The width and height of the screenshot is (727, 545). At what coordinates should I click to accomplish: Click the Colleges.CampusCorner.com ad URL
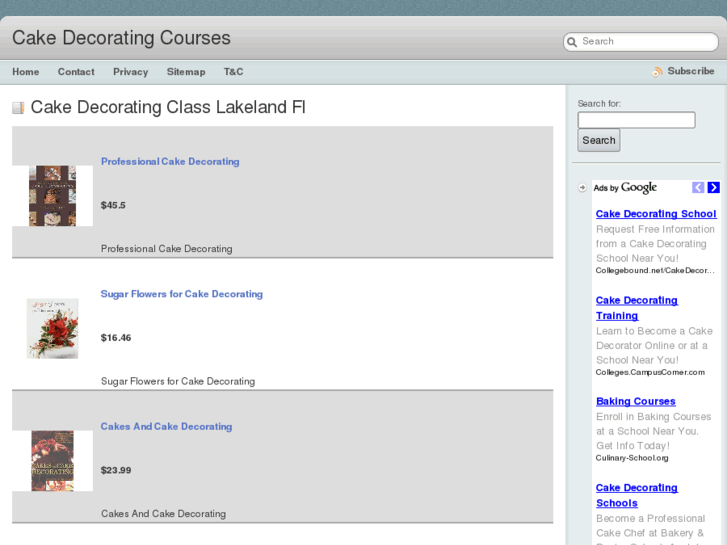coord(650,372)
